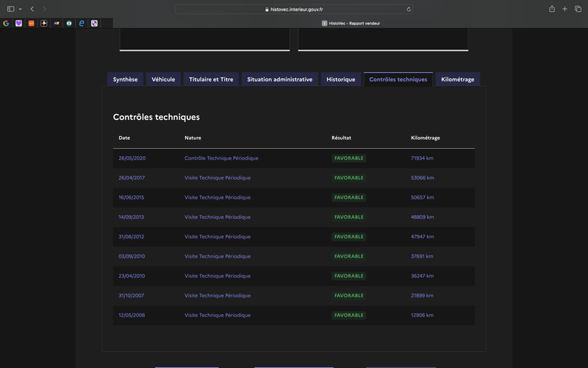Switch to the Kilométrage tab
The image size is (588, 368).
point(457,79)
